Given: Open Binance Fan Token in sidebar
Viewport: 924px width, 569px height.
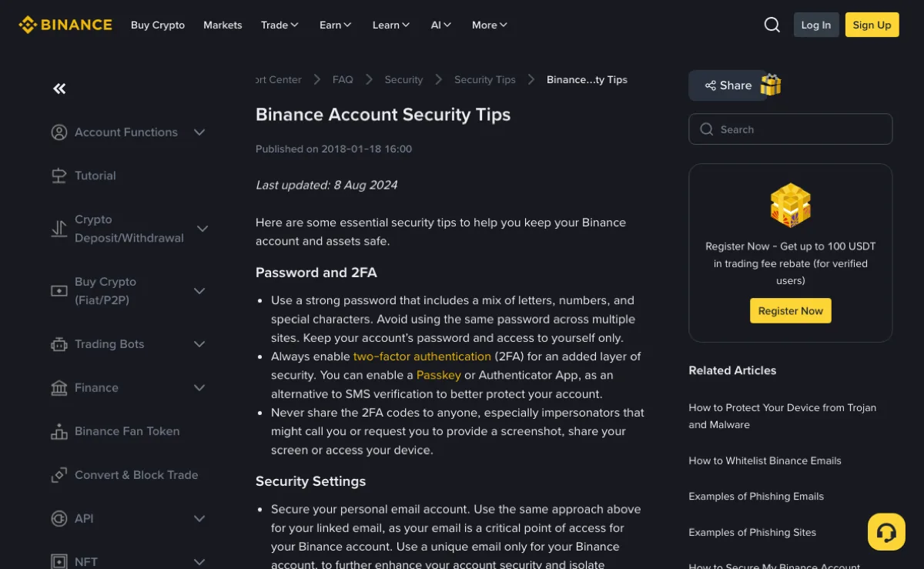Looking at the screenshot, I should click(127, 431).
